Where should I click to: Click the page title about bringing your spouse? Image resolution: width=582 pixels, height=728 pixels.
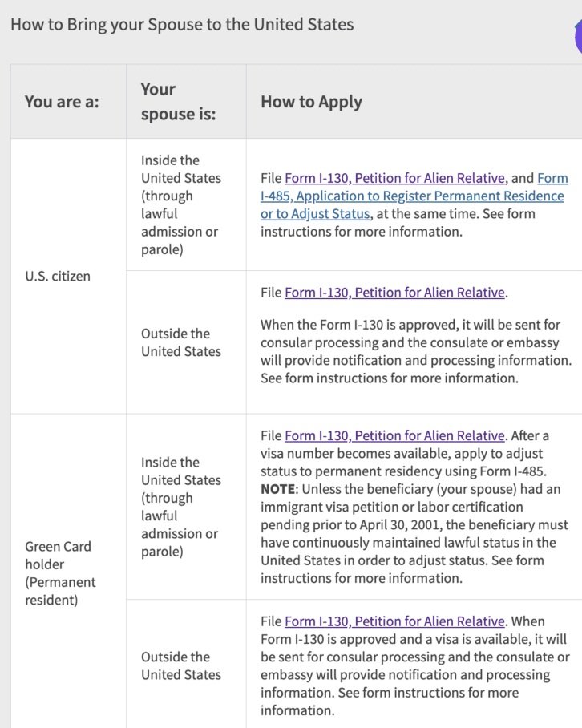click(181, 25)
